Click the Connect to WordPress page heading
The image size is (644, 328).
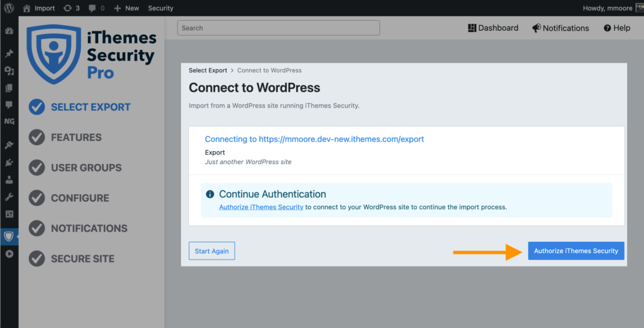(254, 88)
